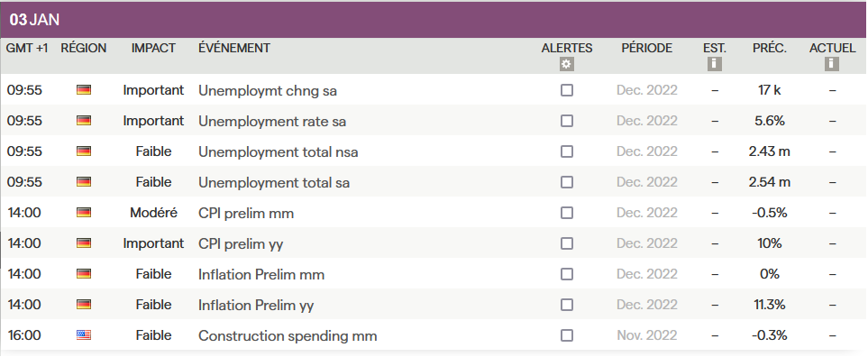
Task: Enable the alert checkbox for Unemploymt chng sa
Action: pyautogui.click(x=567, y=90)
